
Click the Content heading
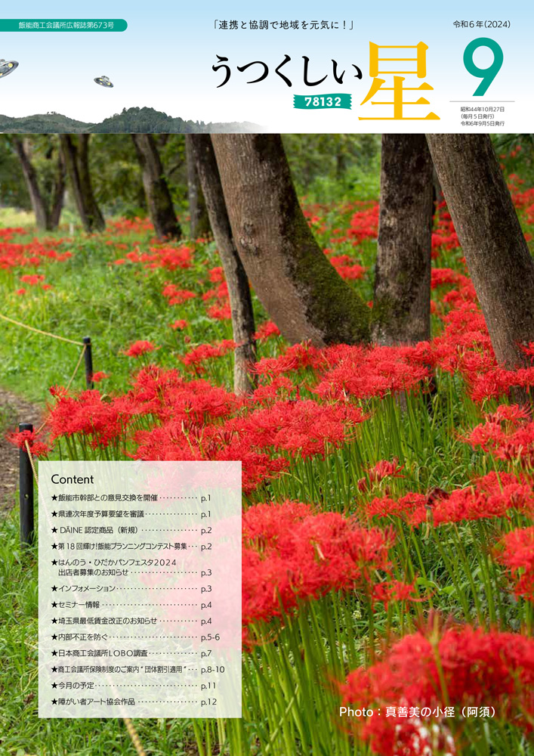[73, 479]
